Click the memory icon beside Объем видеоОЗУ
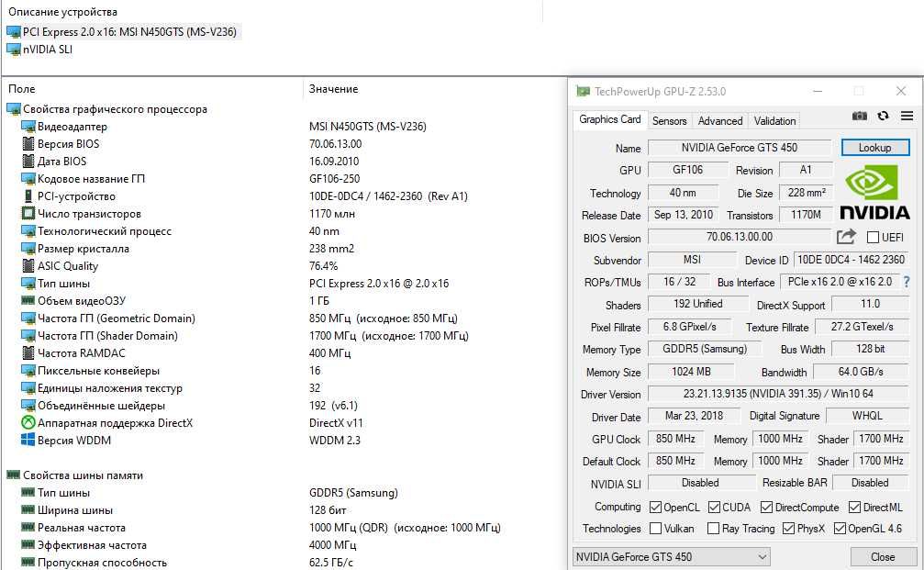Viewport: 924px width, 570px height. (28, 301)
